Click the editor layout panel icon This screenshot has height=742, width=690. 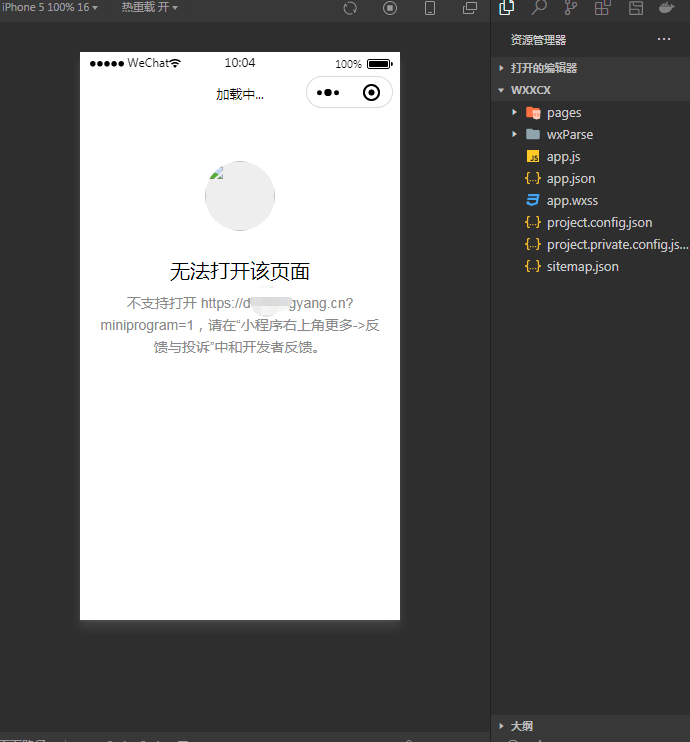pos(636,8)
